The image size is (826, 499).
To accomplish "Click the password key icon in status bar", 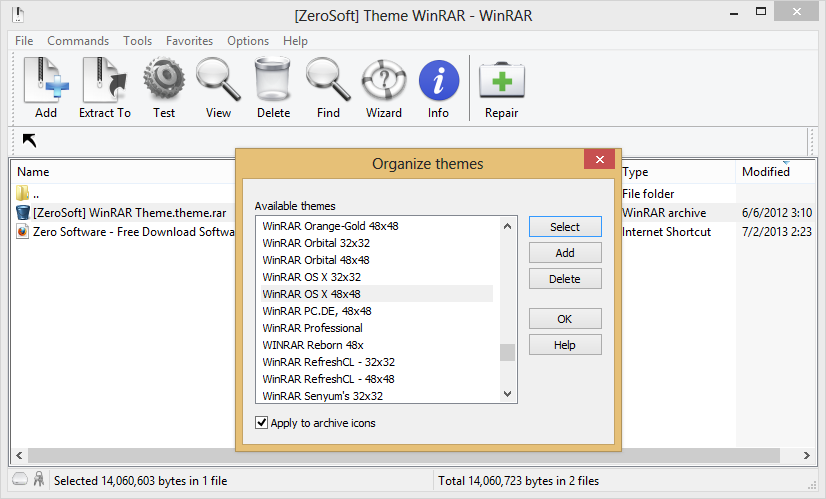I will coord(38,478).
